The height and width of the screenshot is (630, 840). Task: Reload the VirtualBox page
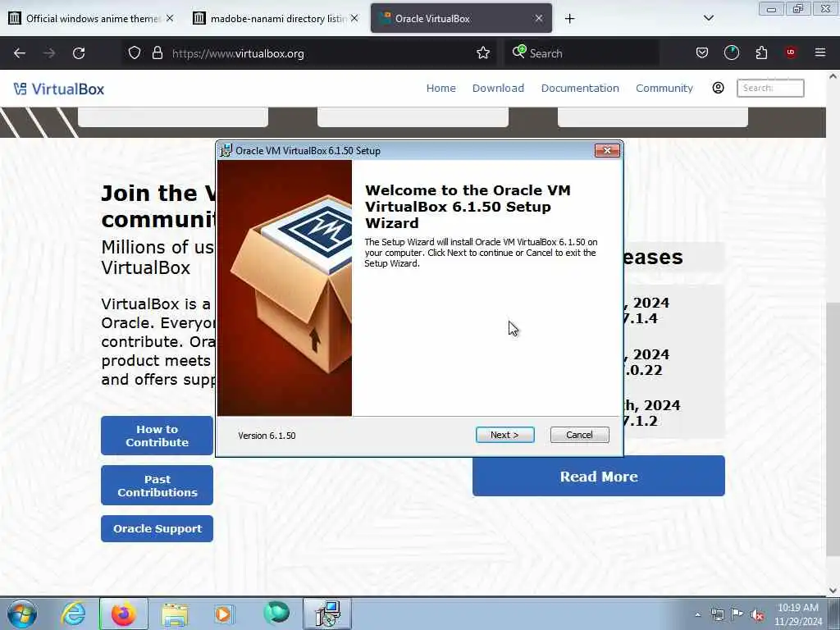(x=79, y=53)
